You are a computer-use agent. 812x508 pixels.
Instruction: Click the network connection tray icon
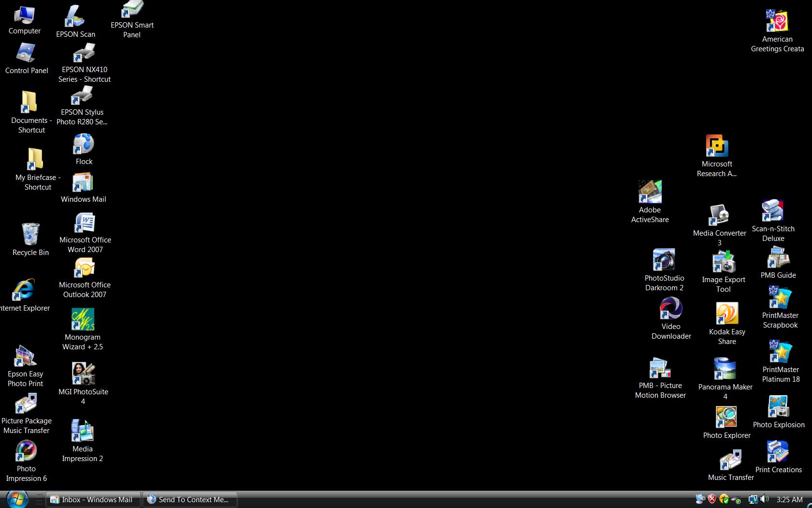pos(753,499)
